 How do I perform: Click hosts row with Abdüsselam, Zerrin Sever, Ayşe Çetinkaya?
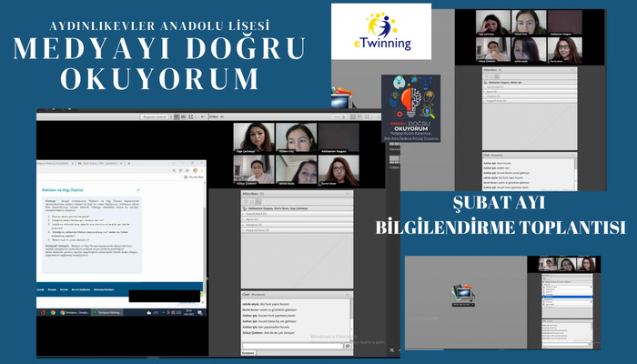click(x=297, y=208)
